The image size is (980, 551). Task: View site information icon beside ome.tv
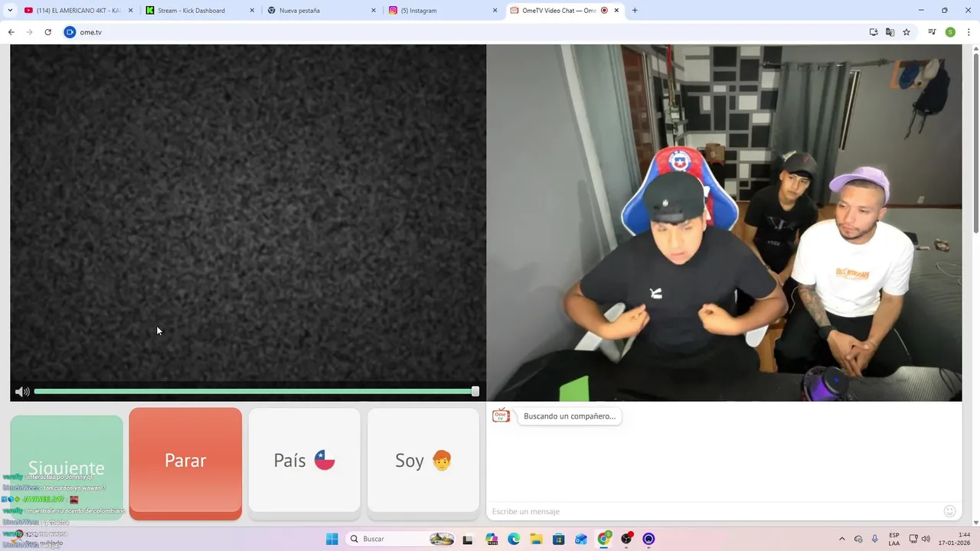[x=70, y=32]
